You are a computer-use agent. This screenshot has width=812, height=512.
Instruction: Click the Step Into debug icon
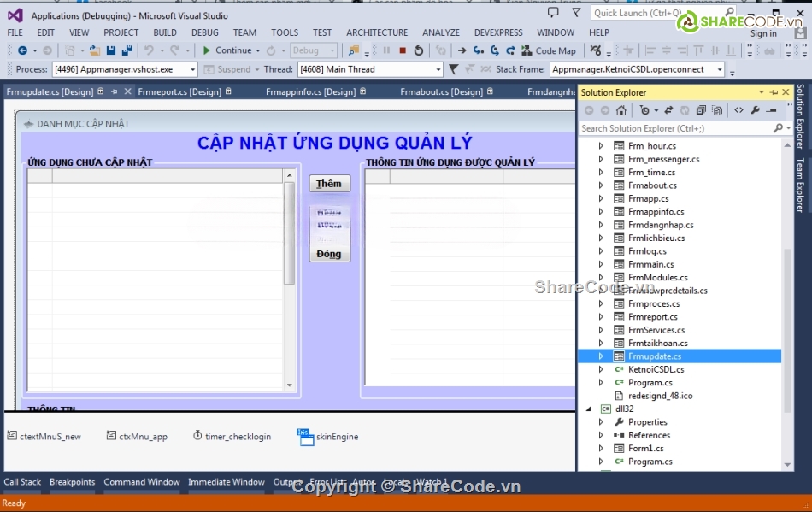click(x=479, y=50)
